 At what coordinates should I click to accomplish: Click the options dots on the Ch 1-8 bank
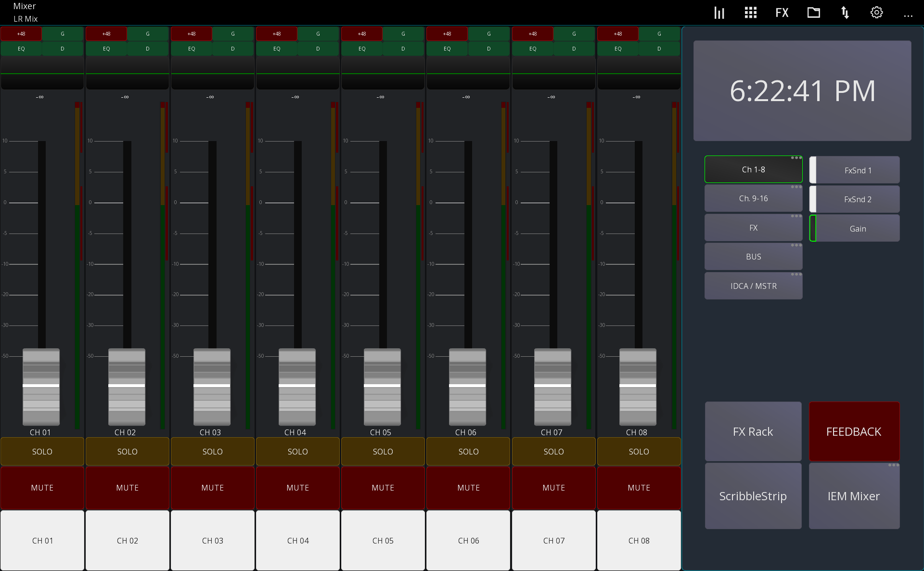click(x=796, y=157)
